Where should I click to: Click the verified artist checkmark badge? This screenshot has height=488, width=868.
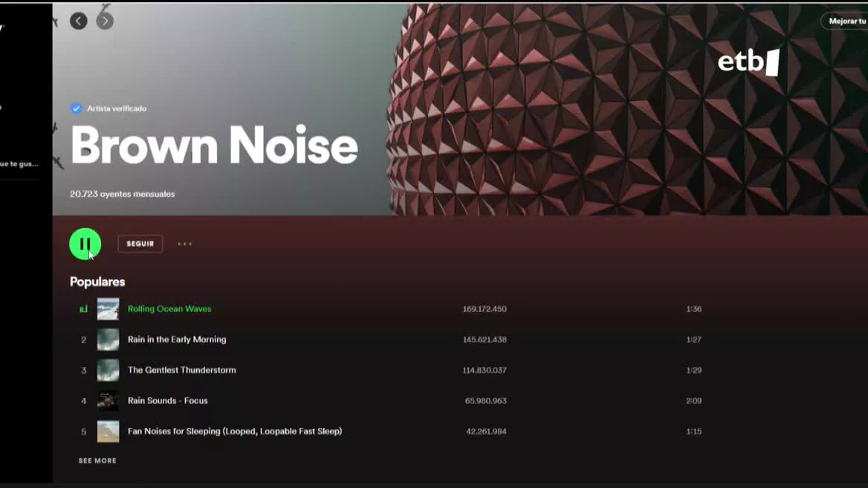(x=77, y=108)
